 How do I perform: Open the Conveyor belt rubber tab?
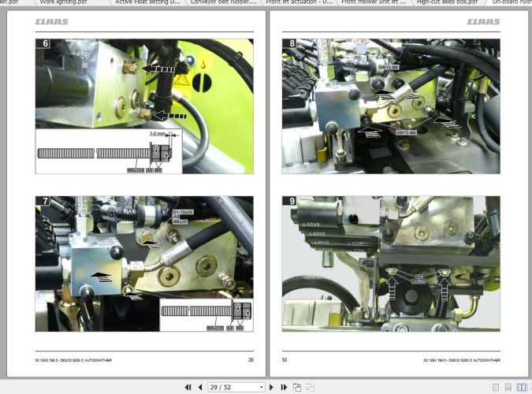coord(223,2)
